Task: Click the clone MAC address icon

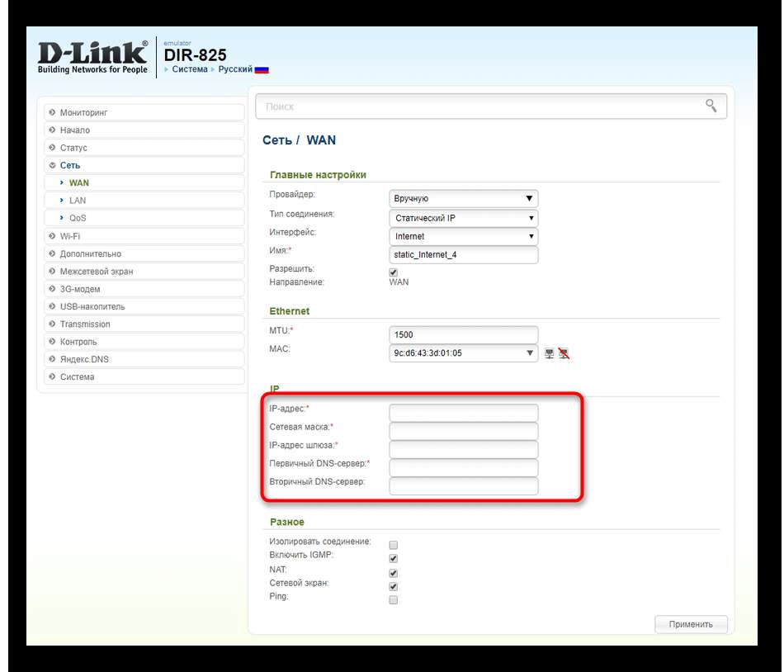Action: pos(549,353)
